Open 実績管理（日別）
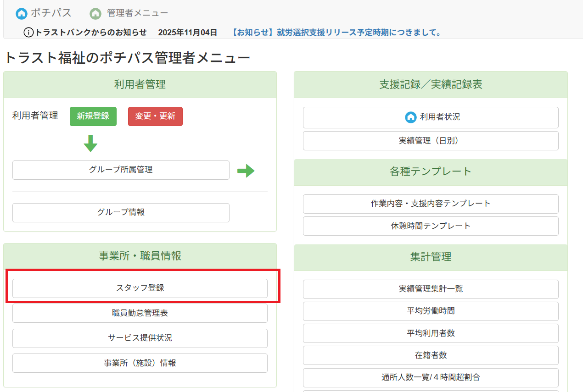Viewport: 583px width, 392px height. click(x=430, y=141)
